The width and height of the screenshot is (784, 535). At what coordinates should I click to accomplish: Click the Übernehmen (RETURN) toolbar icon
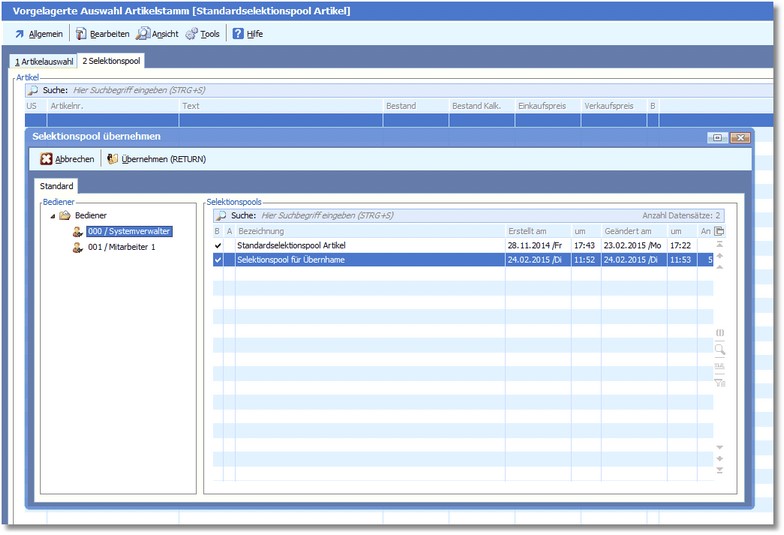click(x=113, y=159)
